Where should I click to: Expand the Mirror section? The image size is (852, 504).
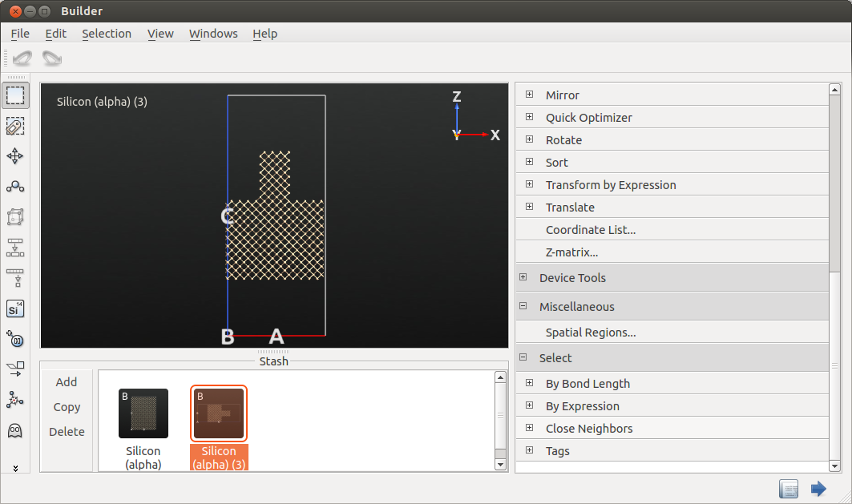[529, 95]
